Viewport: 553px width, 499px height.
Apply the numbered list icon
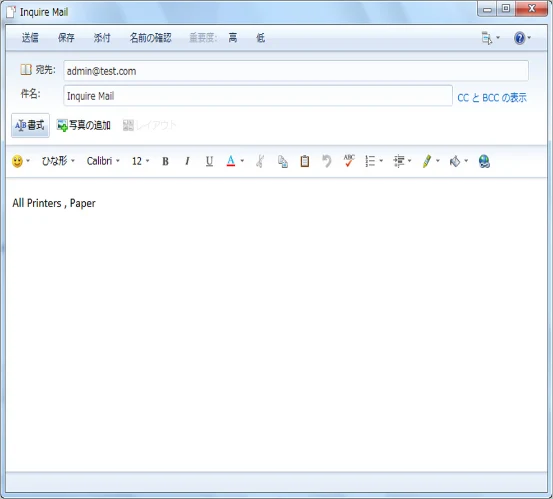[x=370, y=161]
